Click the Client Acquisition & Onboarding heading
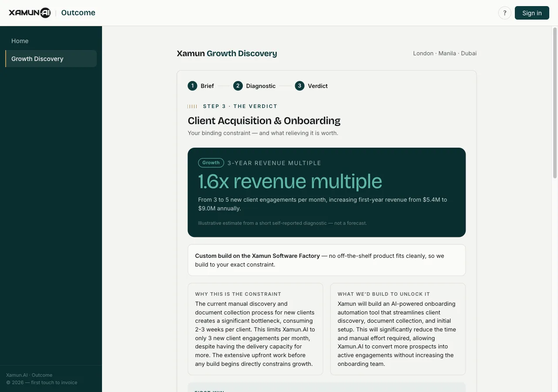558x392 pixels. tap(264, 121)
